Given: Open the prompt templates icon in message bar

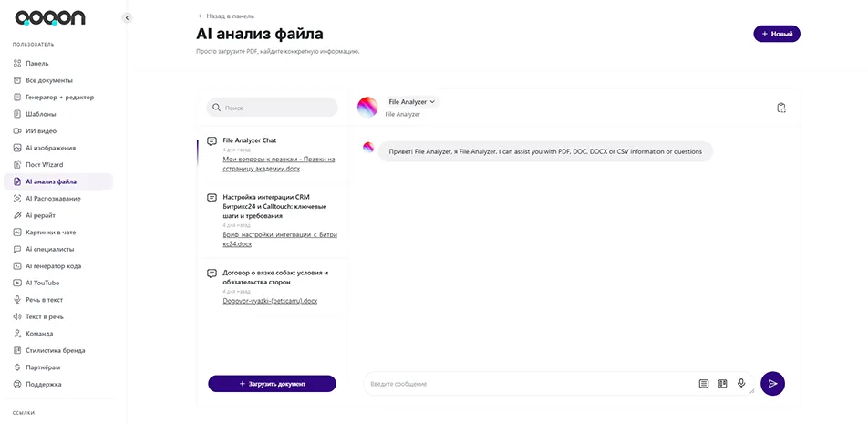Looking at the screenshot, I should 704,384.
